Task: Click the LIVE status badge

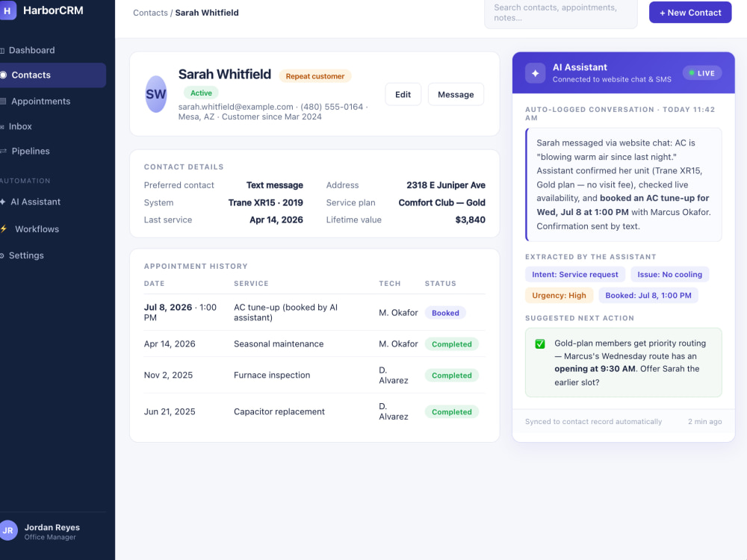Action: [702, 73]
